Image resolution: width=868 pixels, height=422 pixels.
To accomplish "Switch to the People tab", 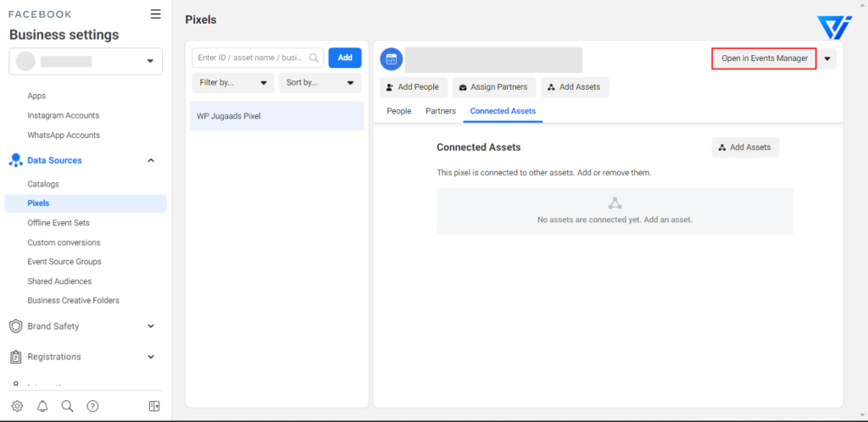I will (399, 111).
